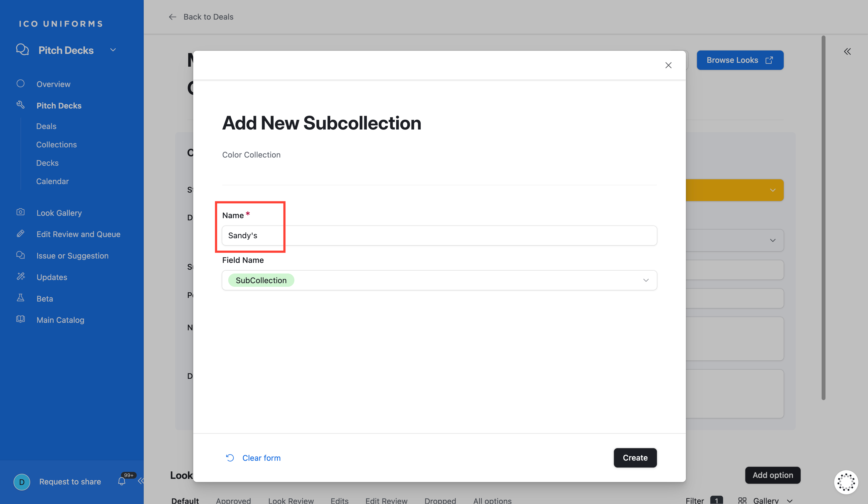Click the Clear form link

[x=261, y=458]
